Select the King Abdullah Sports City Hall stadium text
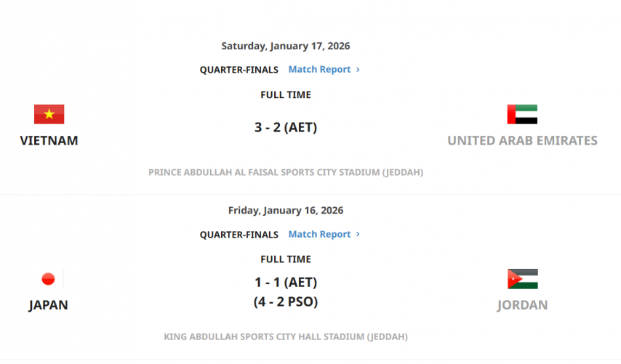This screenshot has width=621, height=364. (x=286, y=337)
